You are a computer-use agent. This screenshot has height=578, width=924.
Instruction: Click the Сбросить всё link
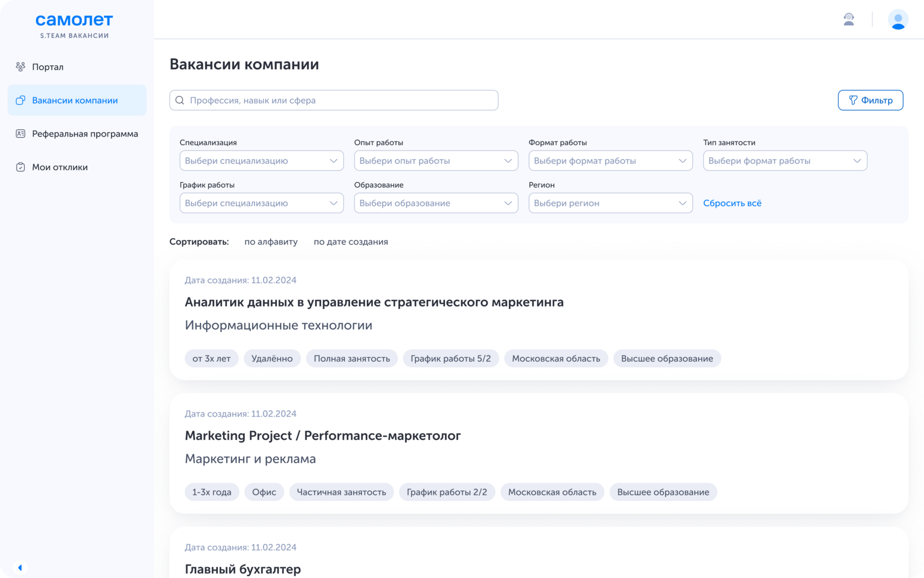coord(732,203)
